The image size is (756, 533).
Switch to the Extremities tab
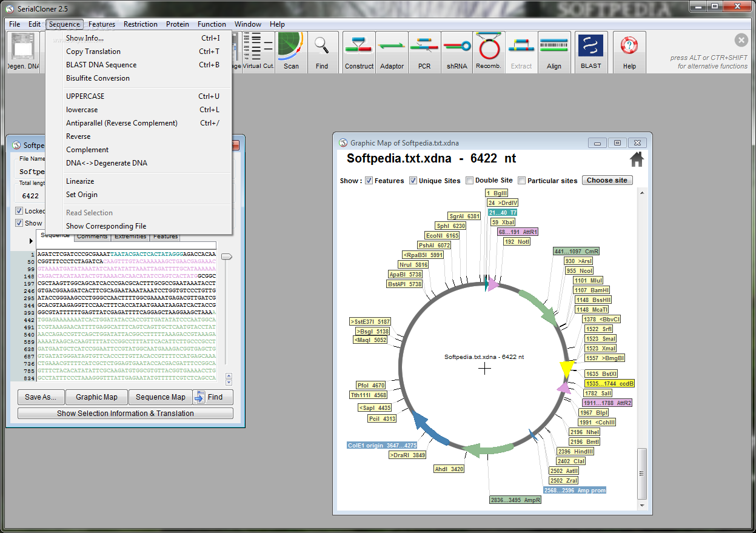coord(130,236)
